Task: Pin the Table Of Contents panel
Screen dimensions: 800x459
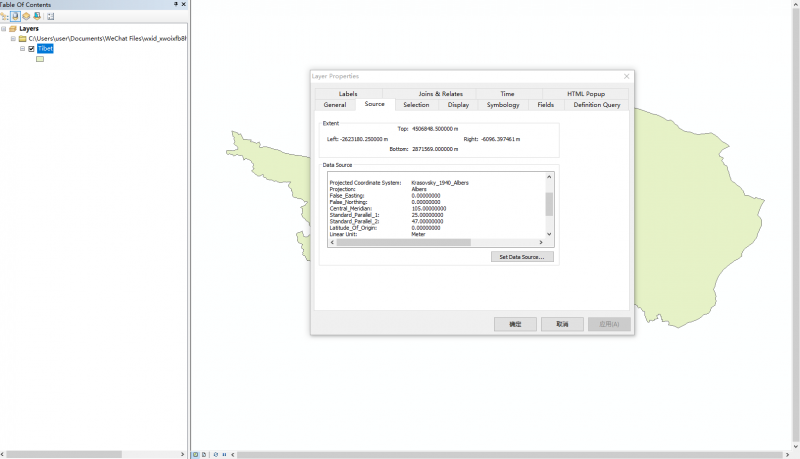Action: click(x=176, y=5)
